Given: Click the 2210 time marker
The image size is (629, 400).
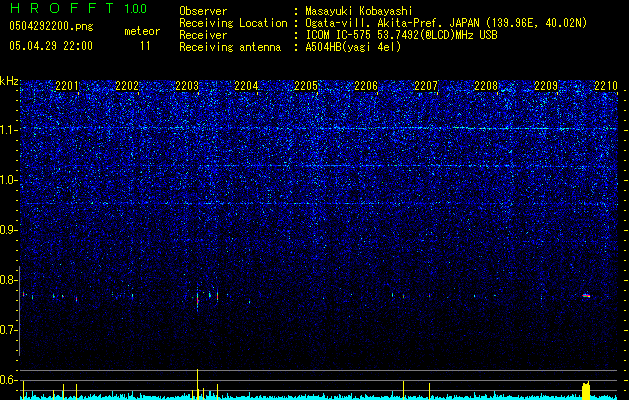Looking at the screenshot, I should pyautogui.click(x=606, y=86).
